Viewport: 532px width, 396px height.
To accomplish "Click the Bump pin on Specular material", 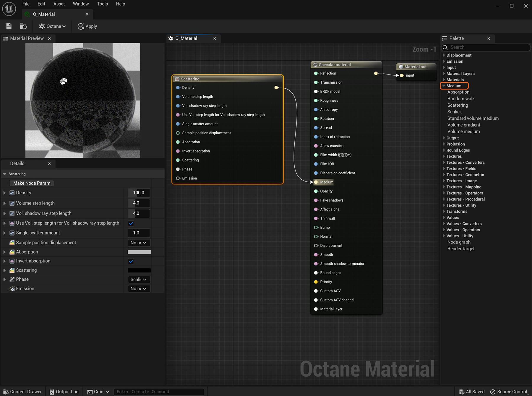I will (x=316, y=227).
